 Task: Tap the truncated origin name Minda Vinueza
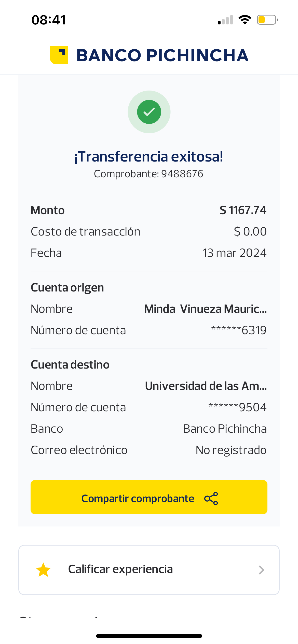(205, 309)
